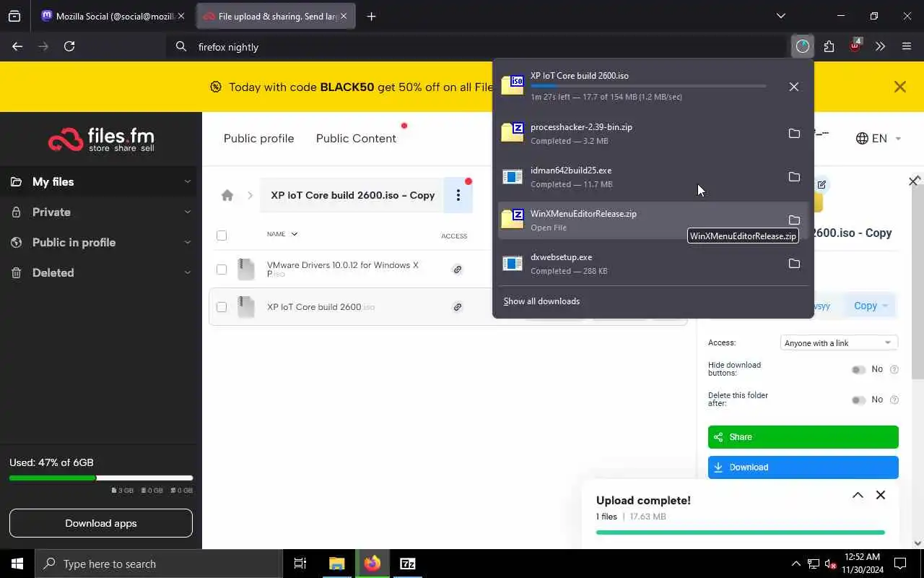Click the green Share button
The height and width of the screenshot is (578, 924).
pos(803,437)
